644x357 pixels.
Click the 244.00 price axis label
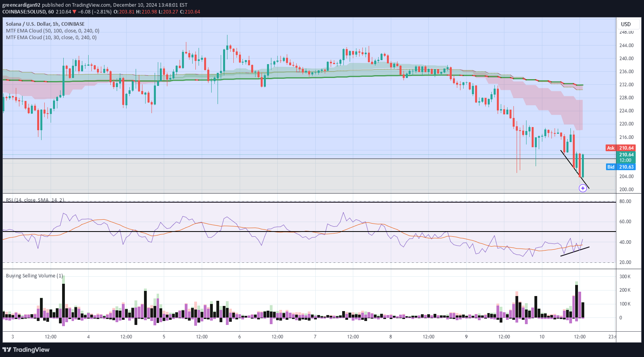click(x=626, y=46)
